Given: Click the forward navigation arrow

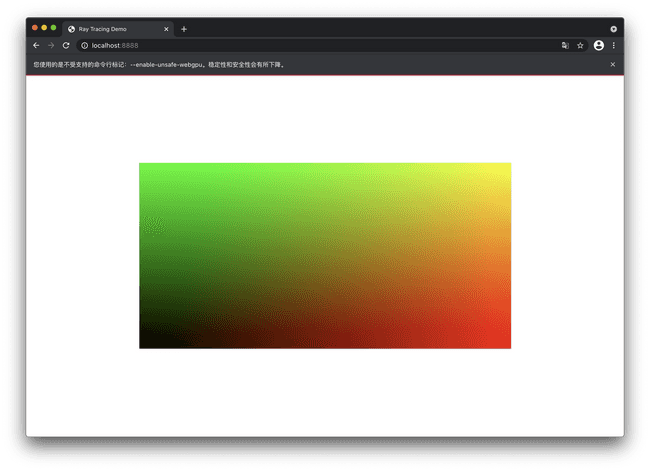Looking at the screenshot, I should tap(51, 45).
